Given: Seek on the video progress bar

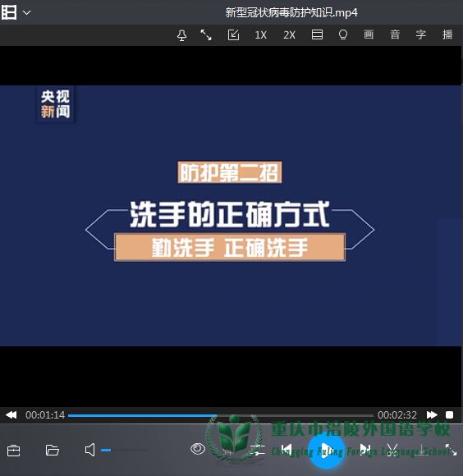Looking at the screenshot, I should (221, 415).
